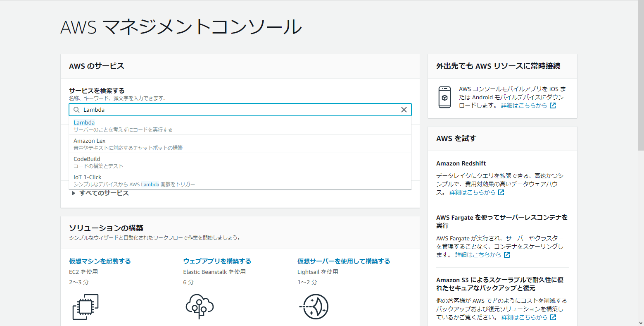
Task: Click the page vertical scrollbar
Action: 641,74
